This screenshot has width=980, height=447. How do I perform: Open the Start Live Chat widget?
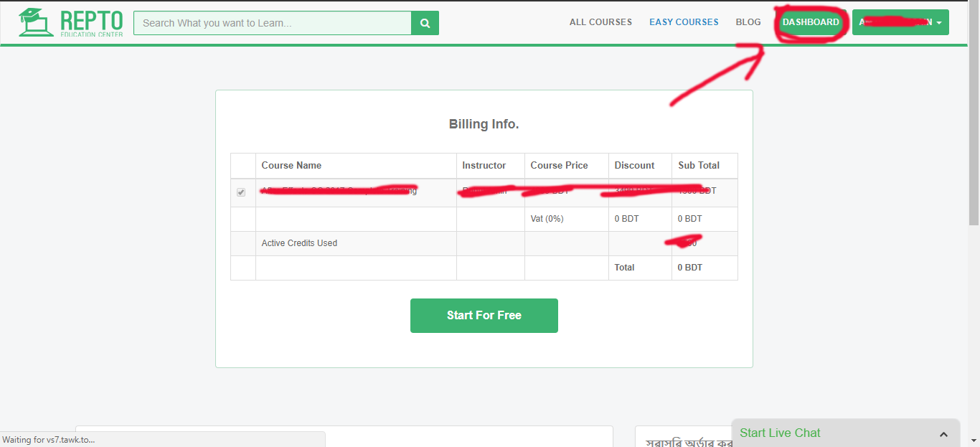pos(780,433)
